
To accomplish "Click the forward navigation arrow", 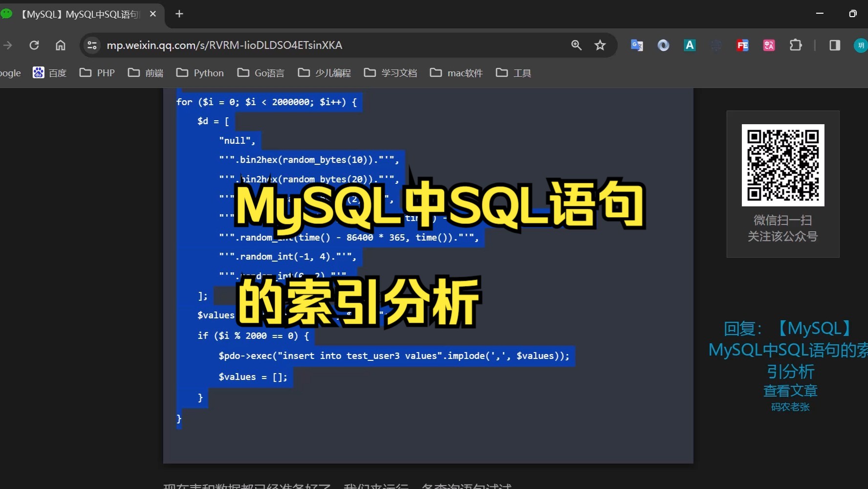I will 8,45.
